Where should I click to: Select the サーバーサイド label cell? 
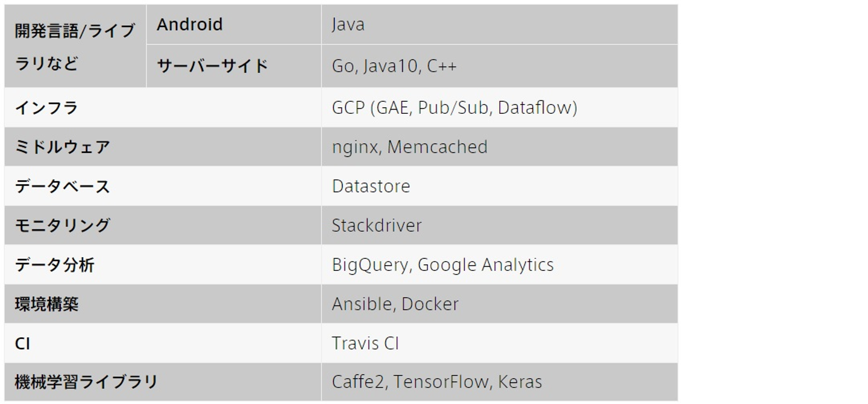tap(212, 66)
